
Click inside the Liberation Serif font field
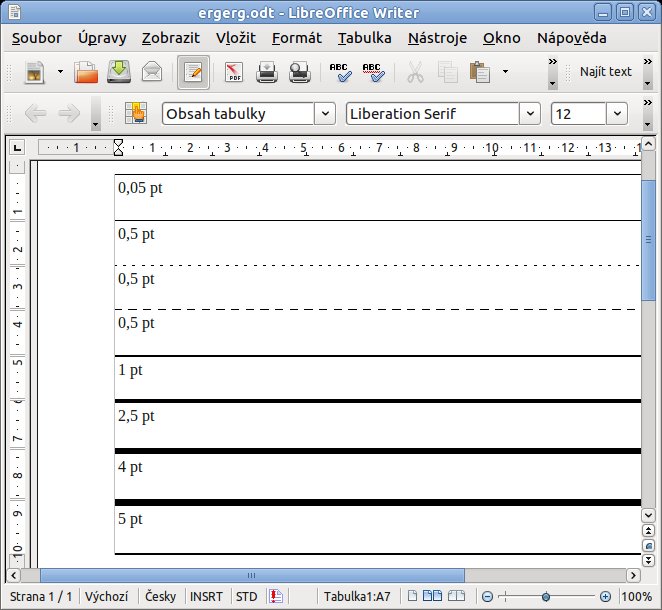(x=432, y=114)
